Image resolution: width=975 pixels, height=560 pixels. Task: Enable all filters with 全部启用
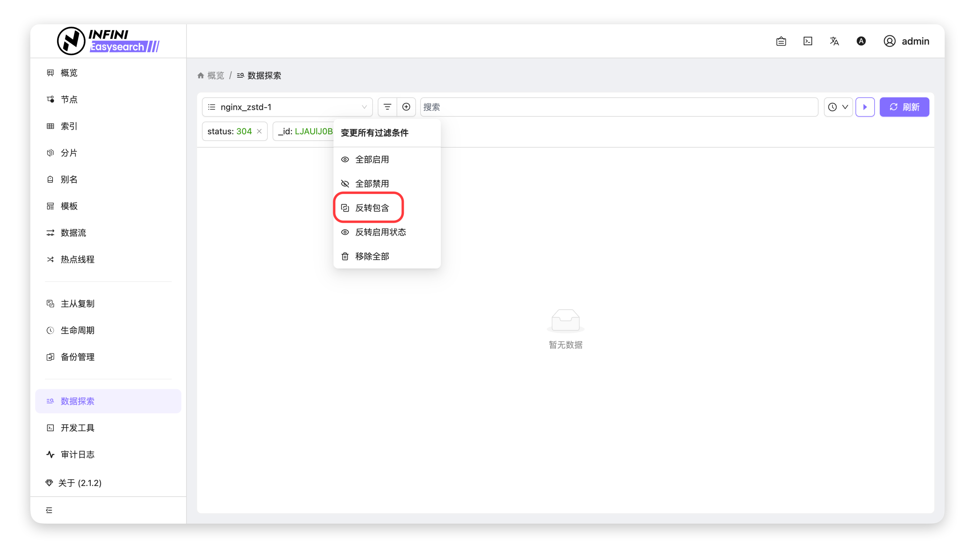point(372,160)
